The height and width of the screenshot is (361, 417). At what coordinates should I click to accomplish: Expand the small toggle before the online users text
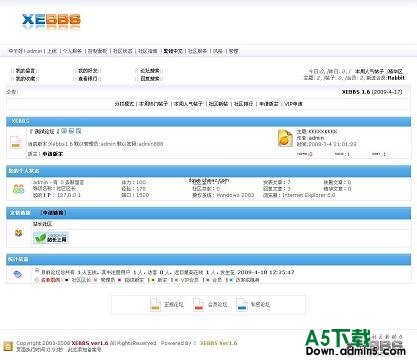click(37, 271)
